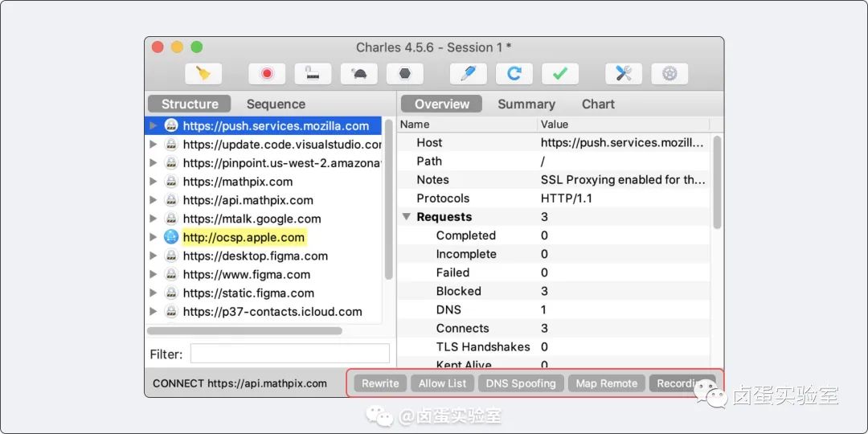Screen dimensions: 868x434
Task: Click the Overview panel vertical scrollbar
Action: click(717, 182)
